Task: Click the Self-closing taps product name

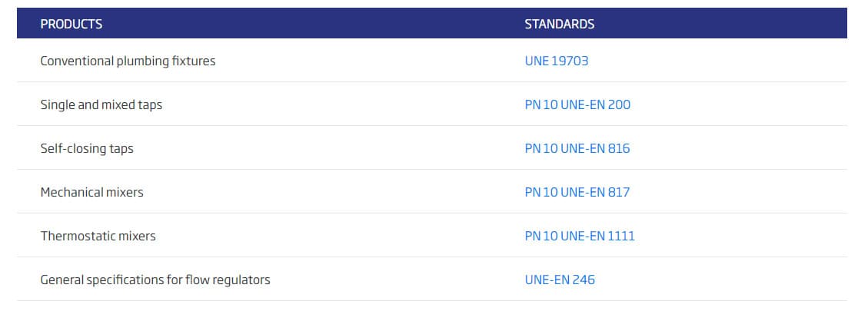Action: (87, 148)
